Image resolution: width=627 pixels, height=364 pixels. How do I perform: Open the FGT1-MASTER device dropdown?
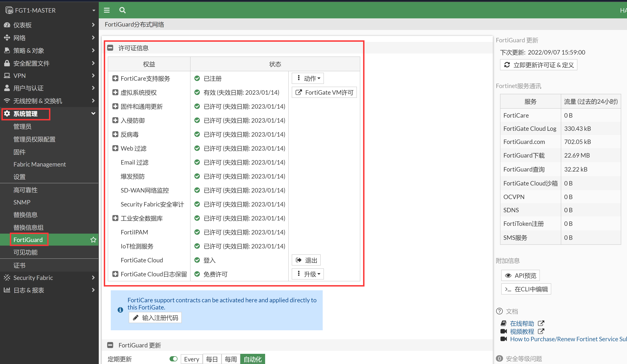click(94, 10)
